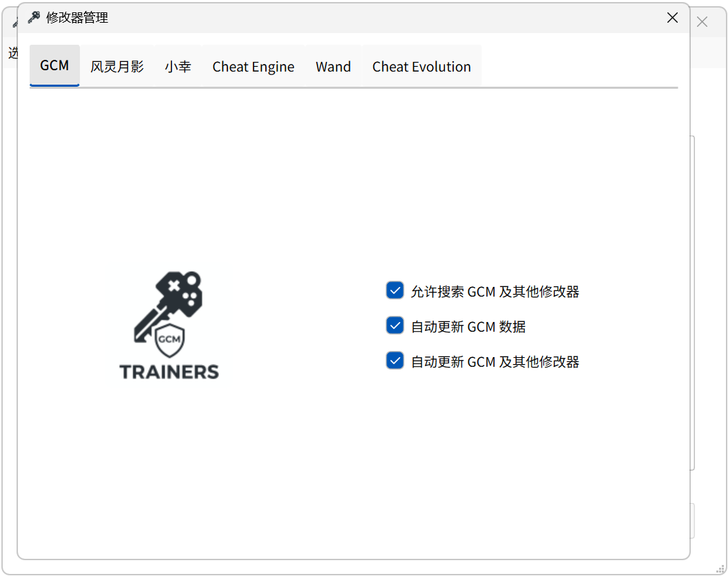728x576 pixels.
Task: Open the Cheat Evolution tab
Action: [x=422, y=66]
